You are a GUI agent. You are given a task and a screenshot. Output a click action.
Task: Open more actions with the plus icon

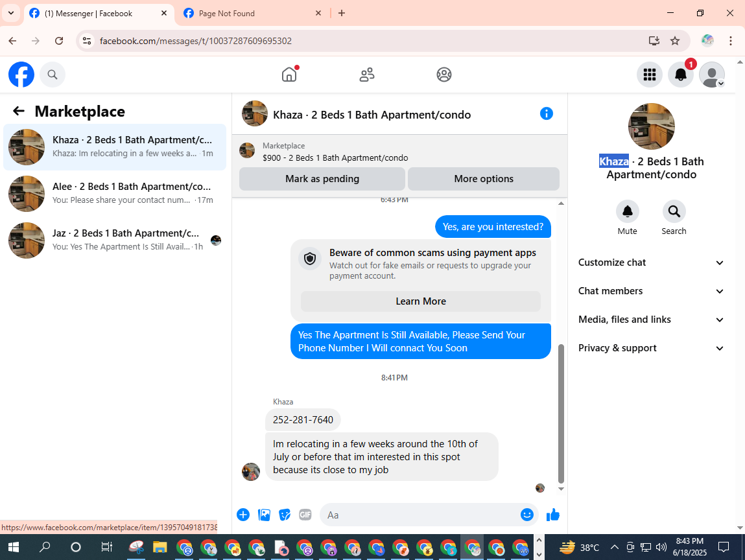coord(242,515)
